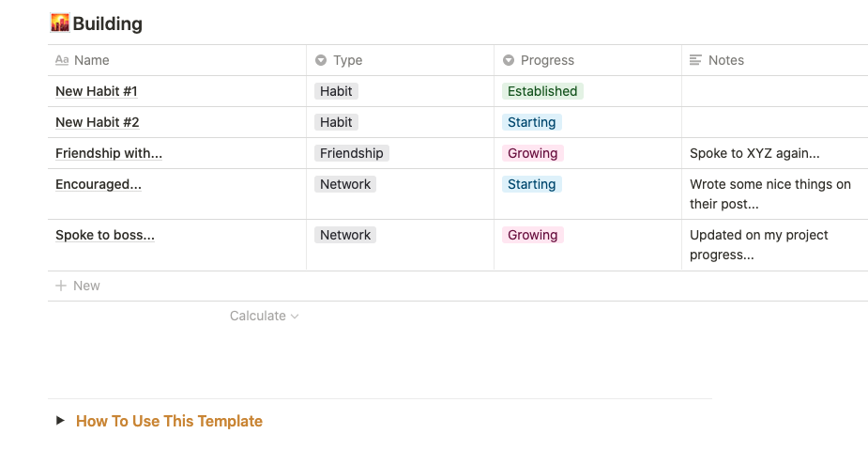Click the Progress column select icon
868x449 pixels.
pyautogui.click(x=509, y=60)
